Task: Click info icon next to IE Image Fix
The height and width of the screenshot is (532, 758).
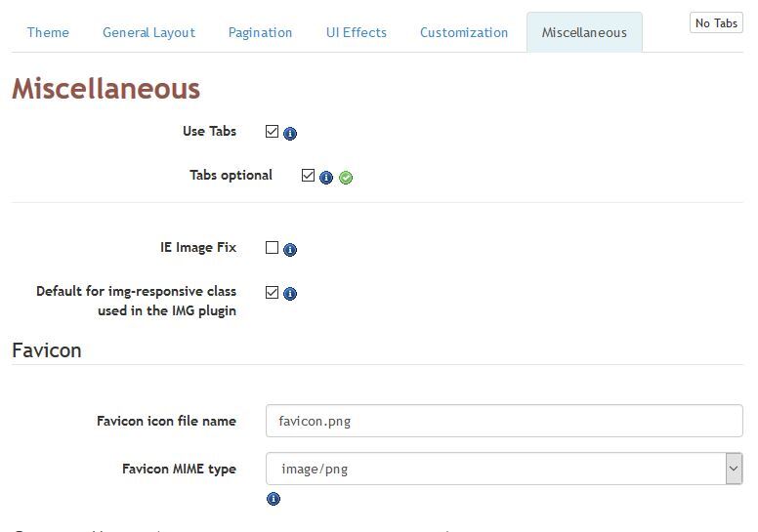Action: 290,249
